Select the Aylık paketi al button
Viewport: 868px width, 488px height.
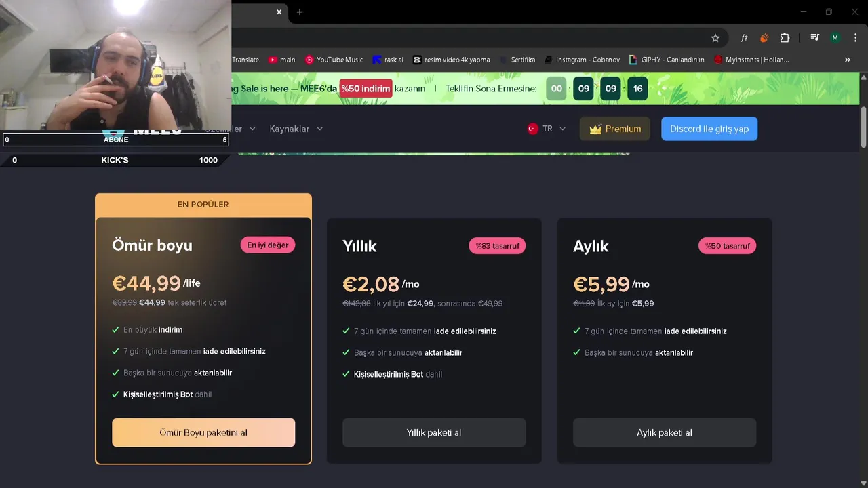pos(665,432)
